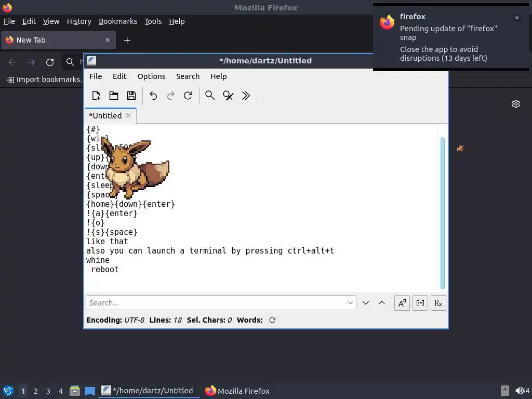Image resolution: width=532 pixels, height=399 pixels.
Task: Open a new Firefox tab with plus button
Action: point(127,41)
